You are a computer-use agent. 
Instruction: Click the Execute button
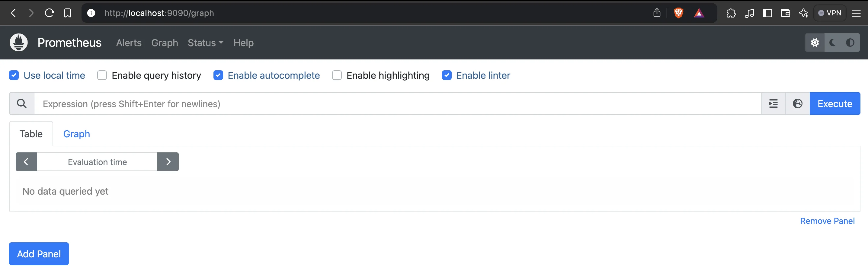coord(835,104)
